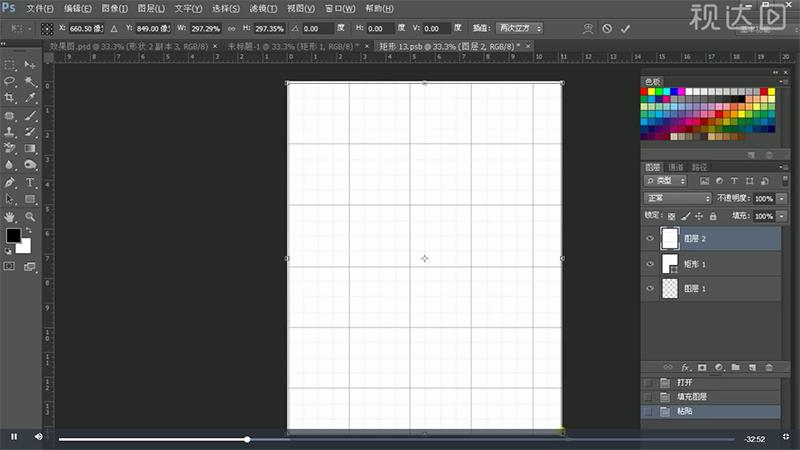Pause the video with the pause button
The image size is (800, 450).
click(x=14, y=437)
